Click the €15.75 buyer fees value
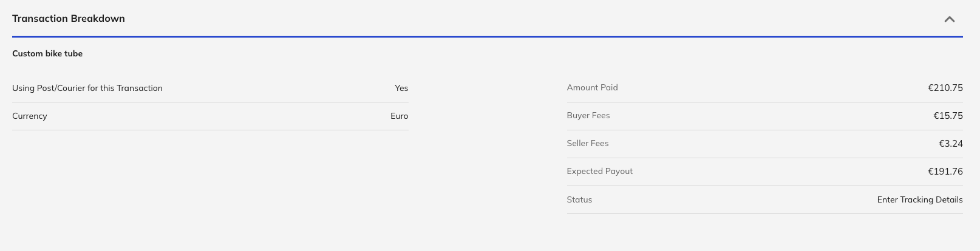 pos(948,116)
